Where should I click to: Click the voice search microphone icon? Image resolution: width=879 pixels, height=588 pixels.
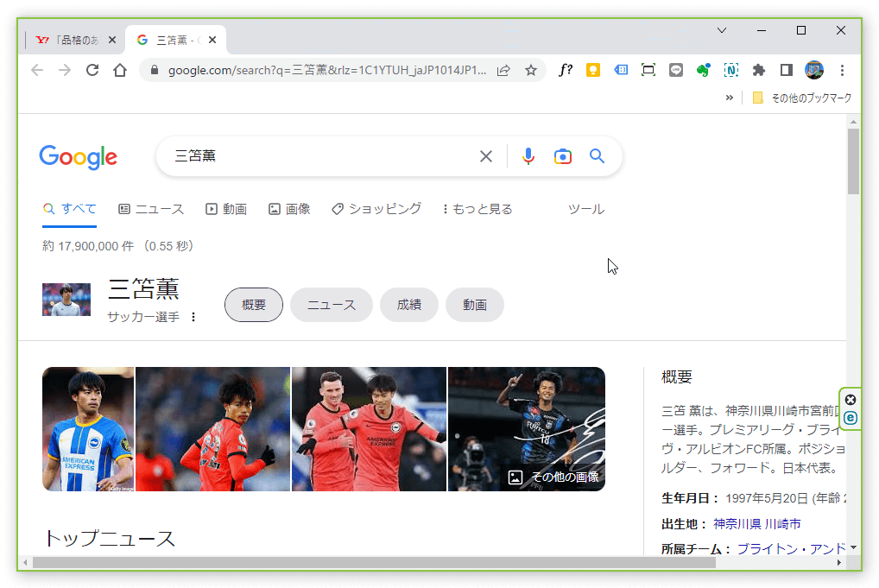tap(528, 156)
